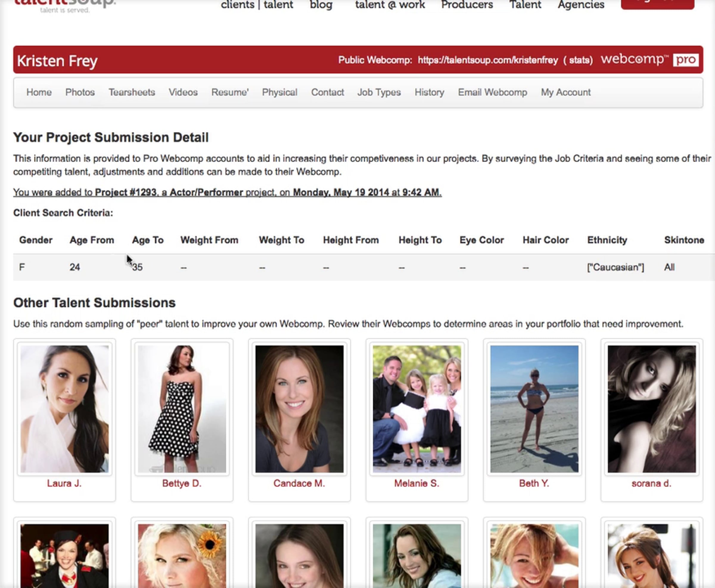Screen dimensions: 715x588
Task: Open Laura J.'s photo thumbnail
Action: [64, 409]
